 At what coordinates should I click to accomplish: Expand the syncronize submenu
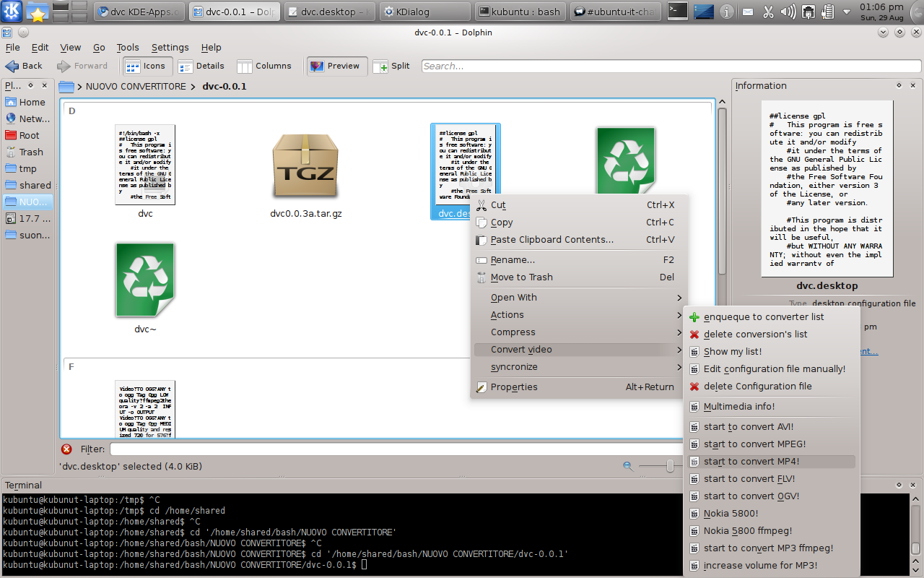(x=579, y=367)
